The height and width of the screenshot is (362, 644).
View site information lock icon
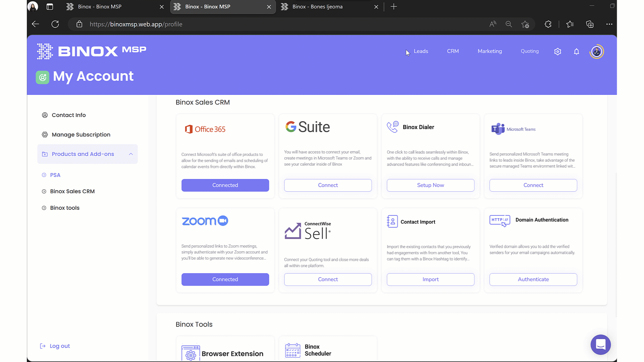point(79,24)
